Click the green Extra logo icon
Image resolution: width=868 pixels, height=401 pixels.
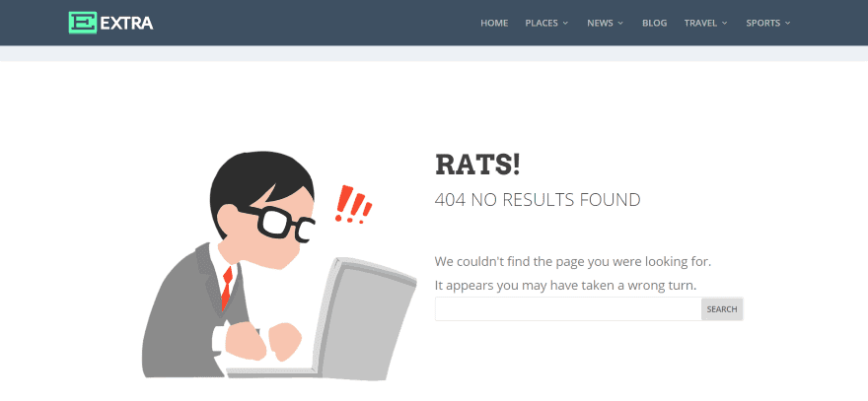[83, 23]
